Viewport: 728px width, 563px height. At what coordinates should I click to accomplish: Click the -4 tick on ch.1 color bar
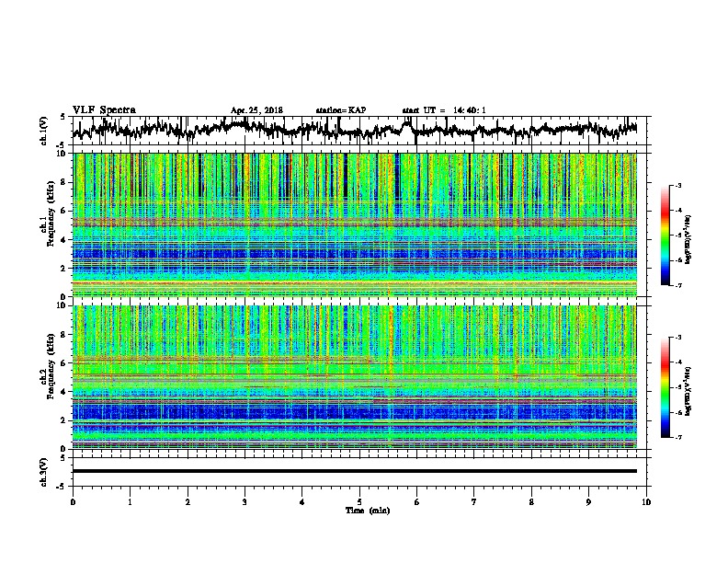click(677, 211)
